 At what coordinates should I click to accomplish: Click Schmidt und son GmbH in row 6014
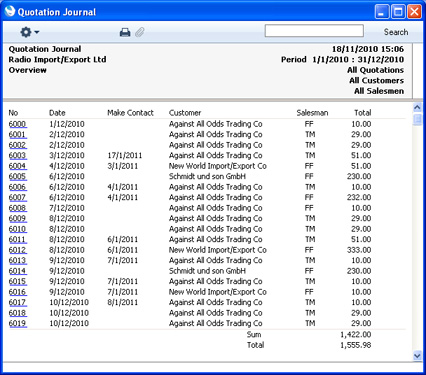tap(207, 271)
